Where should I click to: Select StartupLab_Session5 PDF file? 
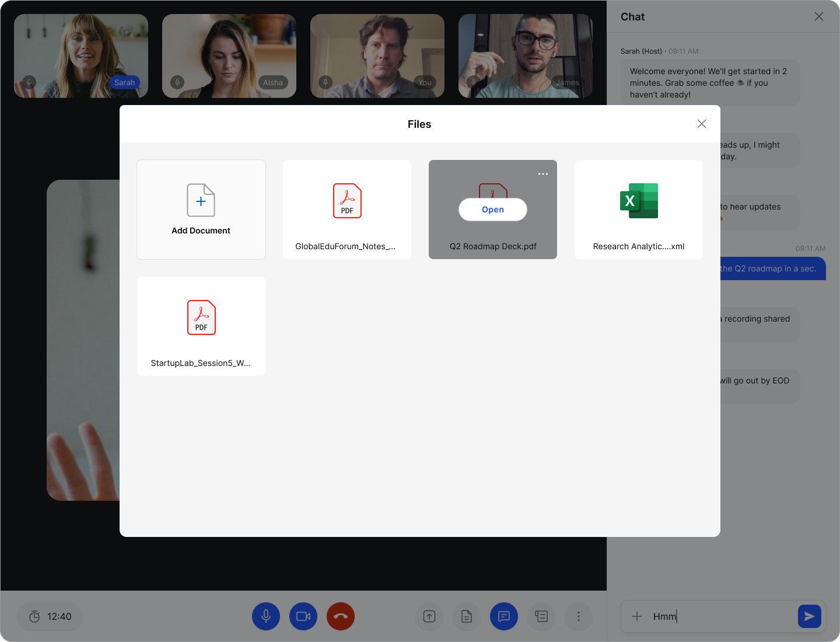pyautogui.click(x=201, y=326)
